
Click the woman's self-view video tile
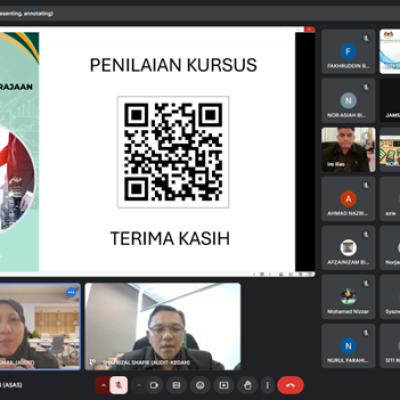[x=40, y=327]
